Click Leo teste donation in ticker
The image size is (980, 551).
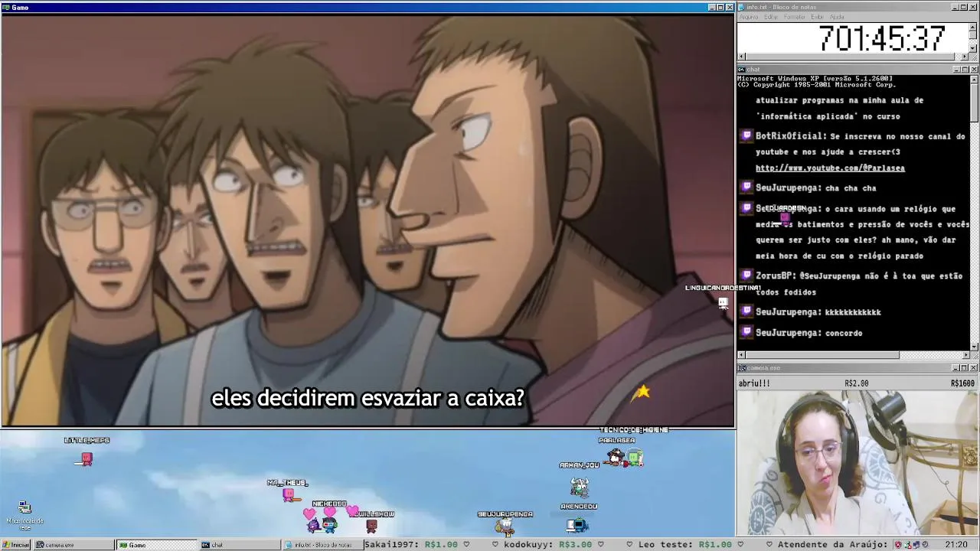coord(684,545)
